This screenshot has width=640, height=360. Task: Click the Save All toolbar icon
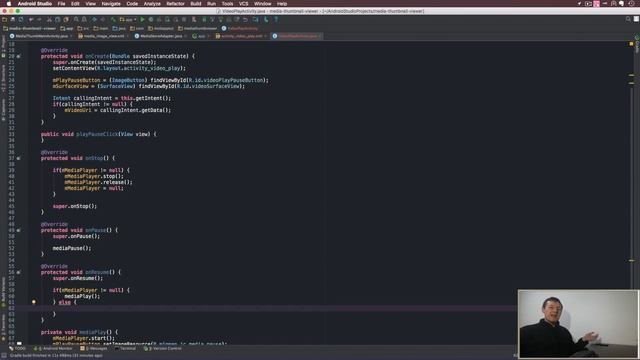(13, 19)
